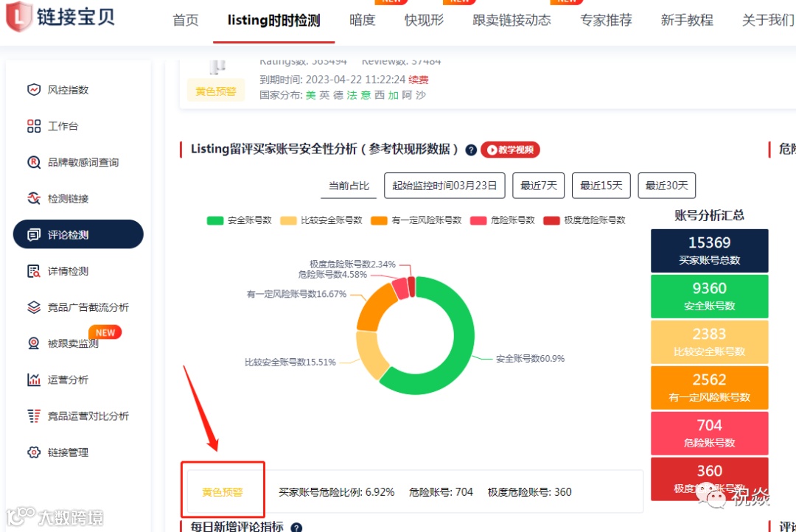The image size is (796, 532).
Task: Click the 运营分析 chart icon
Action: coord(33,379)
